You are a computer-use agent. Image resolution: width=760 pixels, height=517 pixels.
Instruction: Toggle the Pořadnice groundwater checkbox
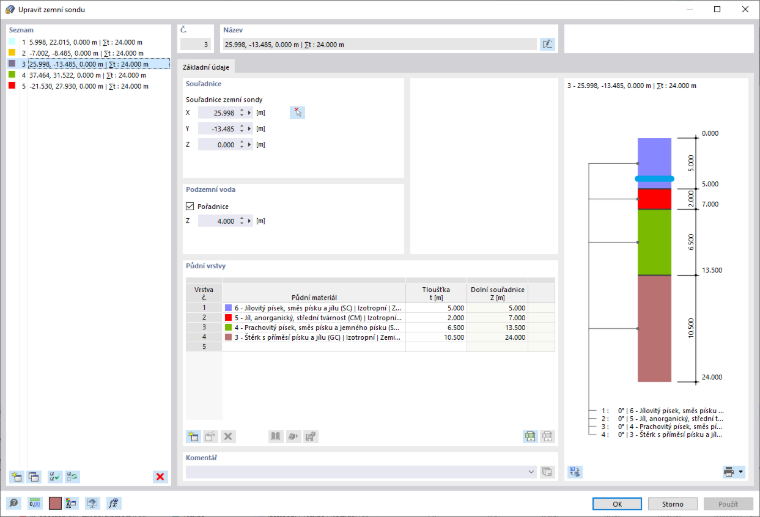[190, 206]
